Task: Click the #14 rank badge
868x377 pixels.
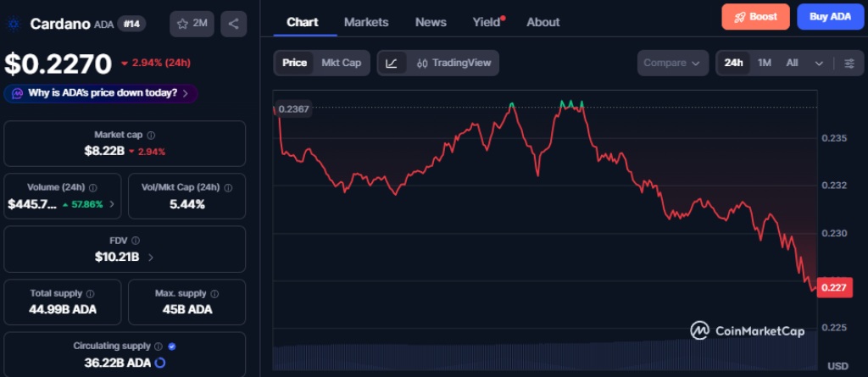Action: click(x=131, y=24)
